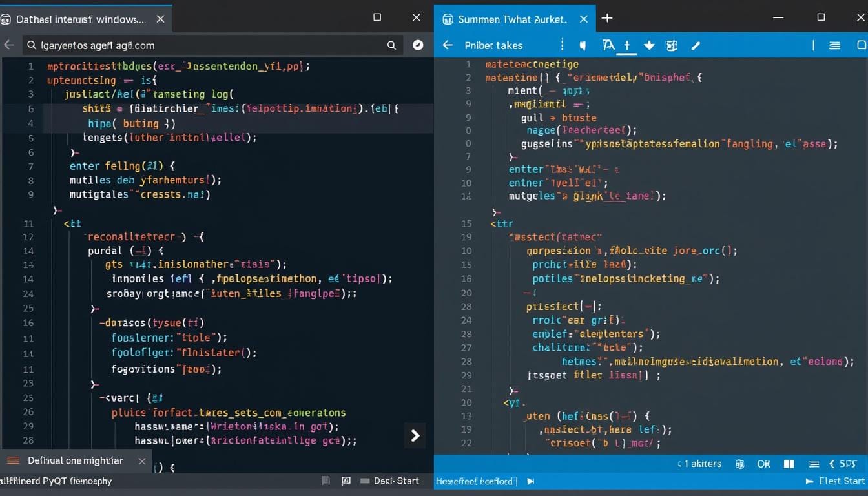The width and height of the screenshot is (868, 496).
Task: Toggle the split-pane icon in the status bar
Action: click(x=789, y=464)
